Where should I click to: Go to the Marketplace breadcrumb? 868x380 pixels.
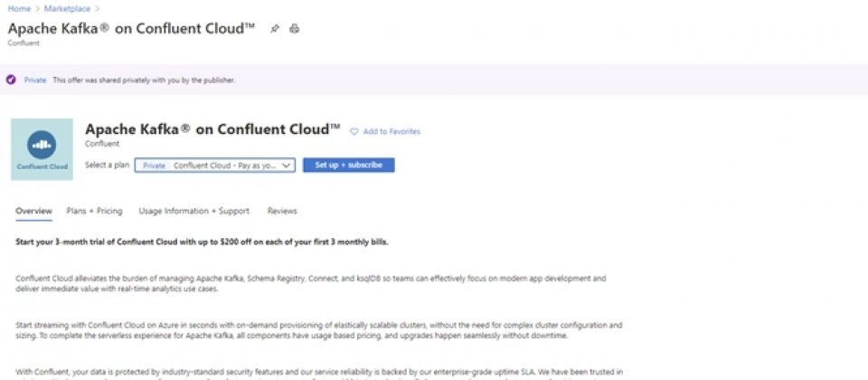tap(67, 9)
